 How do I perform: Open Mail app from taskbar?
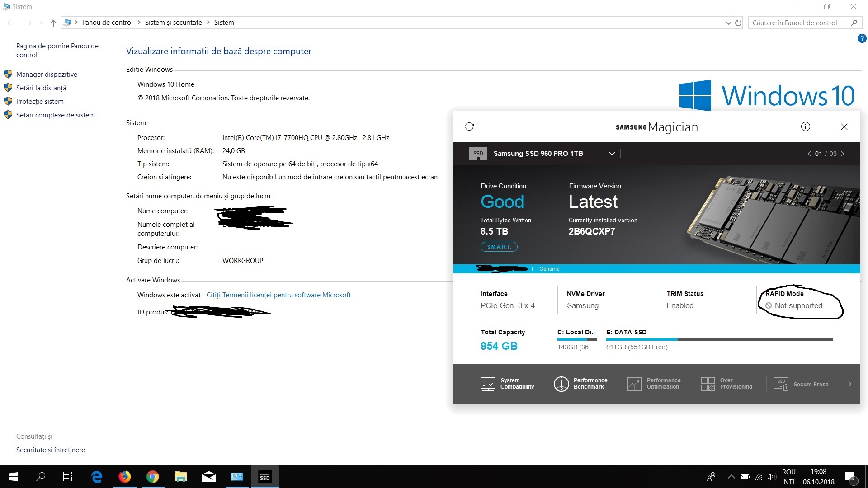tap(209, 477)
